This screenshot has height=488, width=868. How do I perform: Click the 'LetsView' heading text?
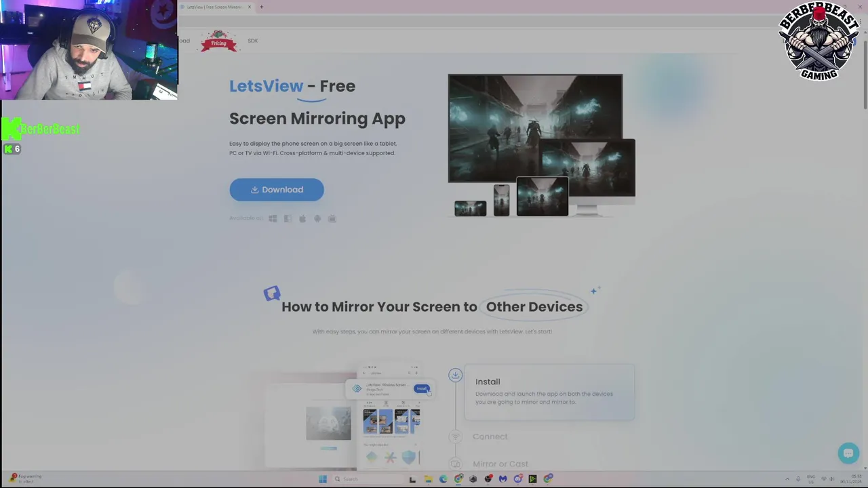pyautogui.click(x=266, y=86)
